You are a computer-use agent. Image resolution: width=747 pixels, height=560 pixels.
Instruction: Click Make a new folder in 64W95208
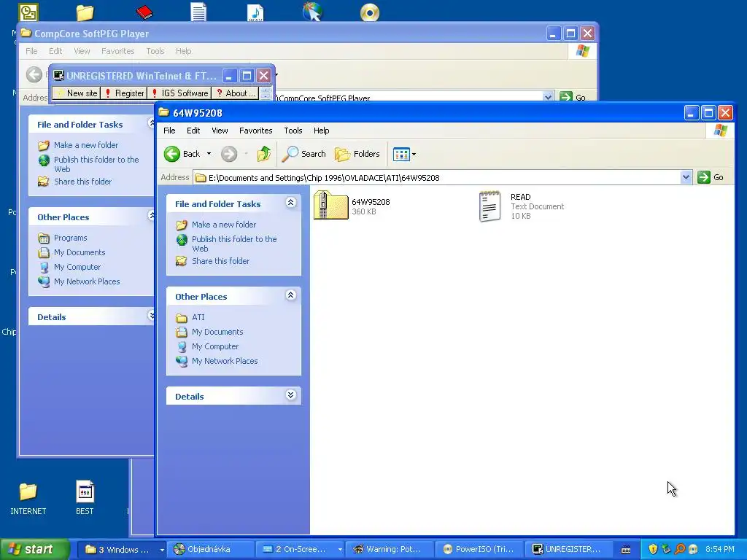tap(224, 225)
